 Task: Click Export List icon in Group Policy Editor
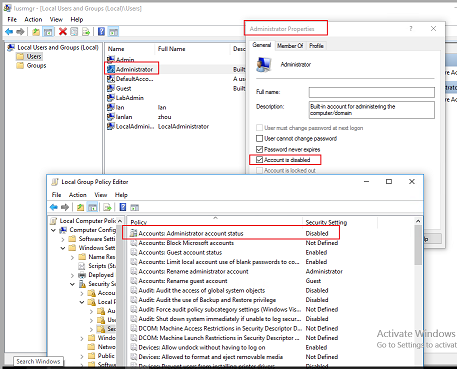pyautogui.click(x=107, y=207)
